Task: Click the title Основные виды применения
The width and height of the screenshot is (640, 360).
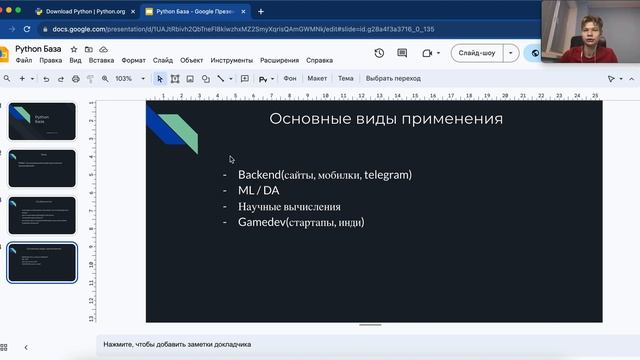Action: coord(386,119)
